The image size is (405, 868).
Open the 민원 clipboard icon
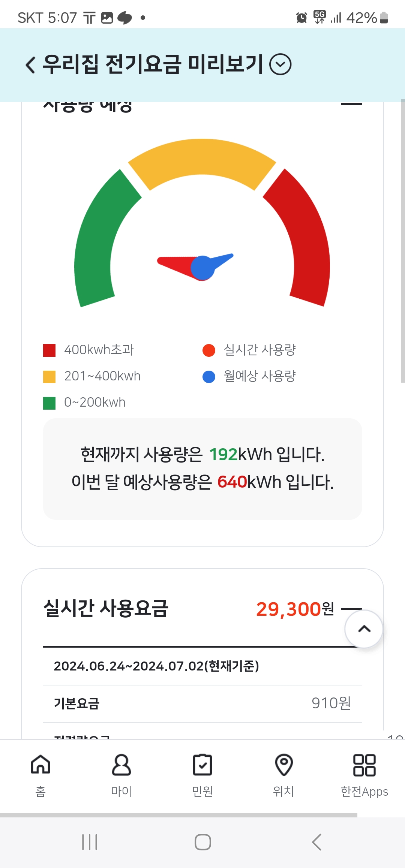pyautogui.click(x=202, y=765)
